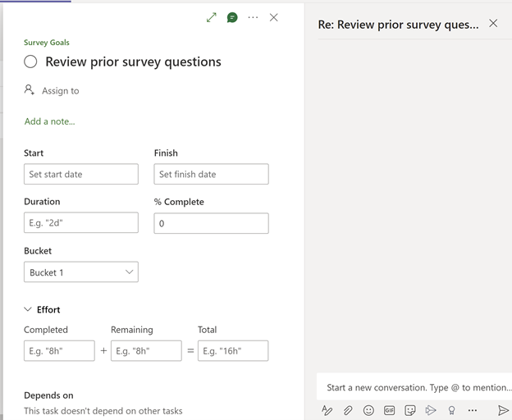The image size is (512, 420).
Task: Open the sticker picker
Action: [410, 410]
